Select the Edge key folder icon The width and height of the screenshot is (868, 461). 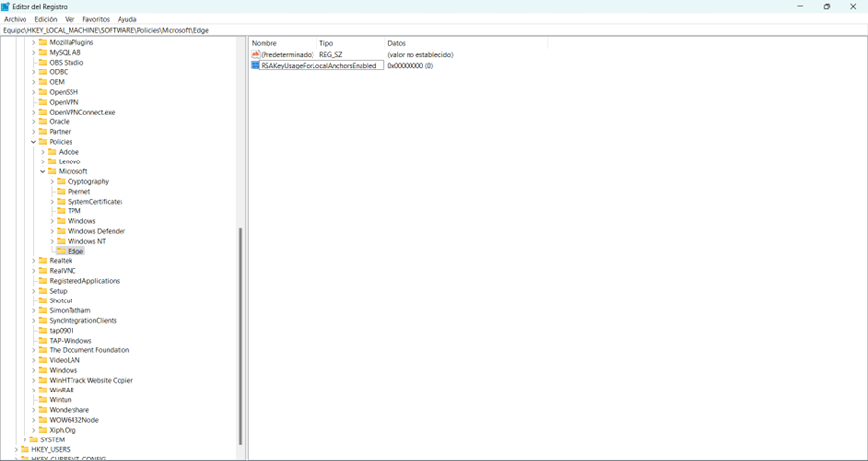pyautogui.click(x=61, y=251)
